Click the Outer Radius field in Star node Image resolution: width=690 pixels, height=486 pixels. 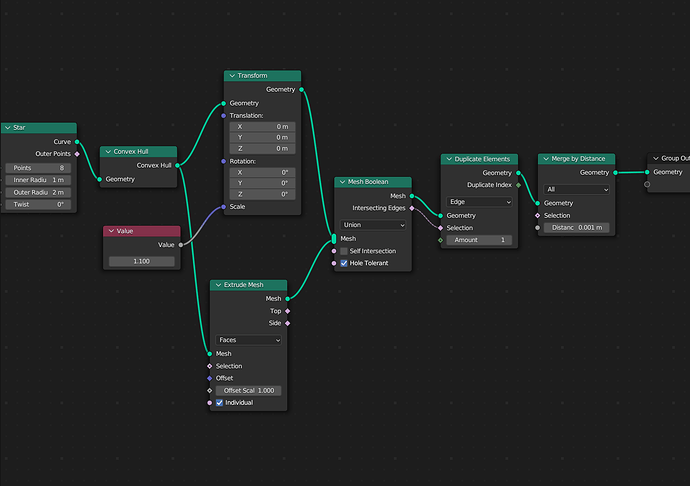click(38, 192)
